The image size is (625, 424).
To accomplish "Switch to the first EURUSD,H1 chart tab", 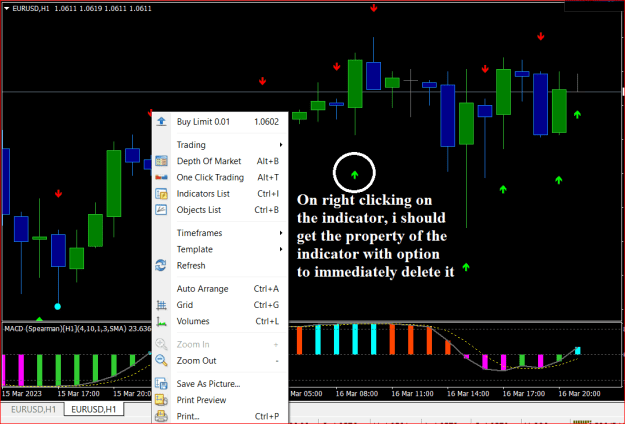I will 33,409.
